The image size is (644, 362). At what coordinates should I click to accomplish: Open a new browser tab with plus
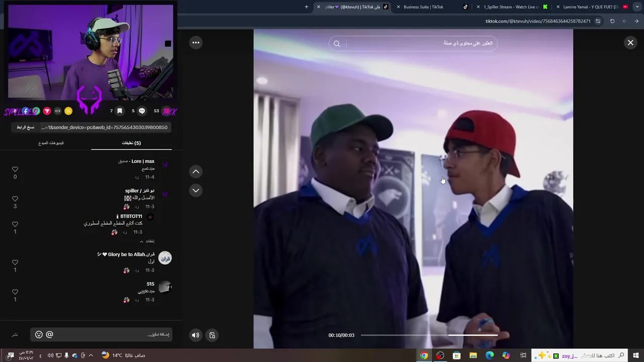pyautogui.click(x=306, y=7)
